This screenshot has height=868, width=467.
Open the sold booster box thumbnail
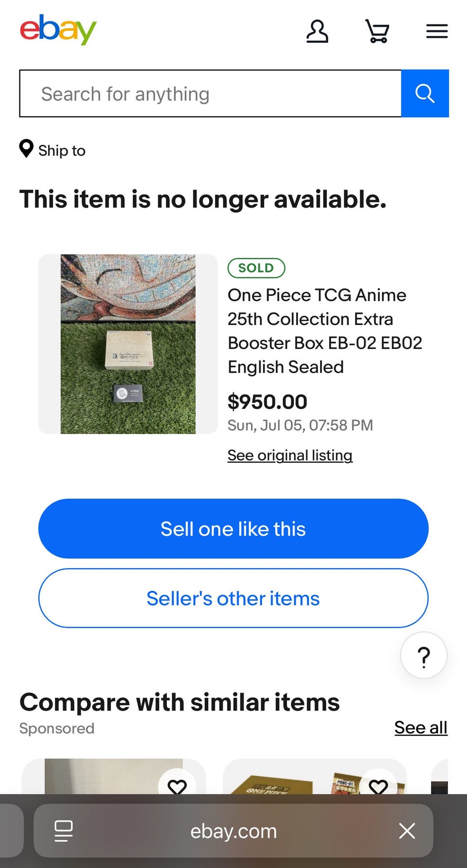click(128, 344)
